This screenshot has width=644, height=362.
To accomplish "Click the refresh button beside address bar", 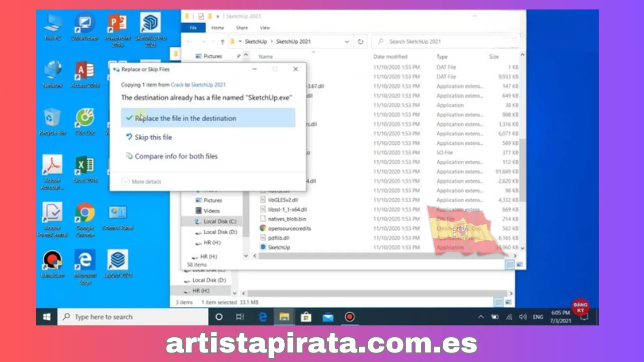I will pos(360,42).
